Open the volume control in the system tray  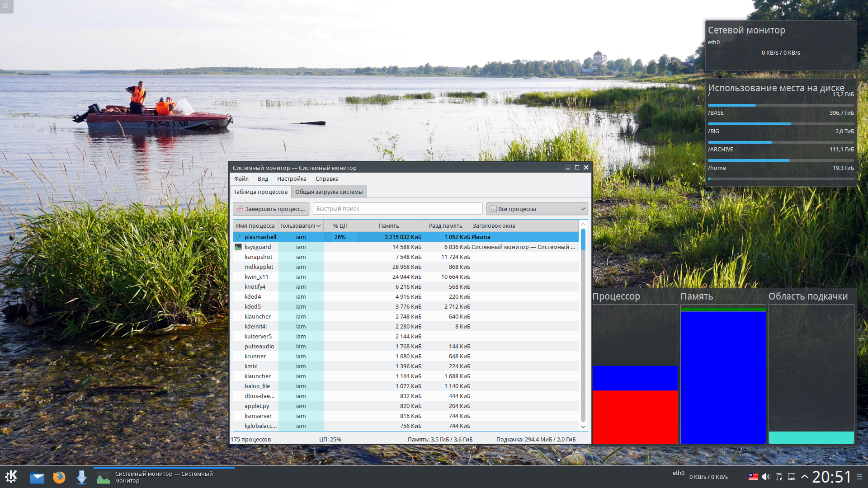[765, 477]
